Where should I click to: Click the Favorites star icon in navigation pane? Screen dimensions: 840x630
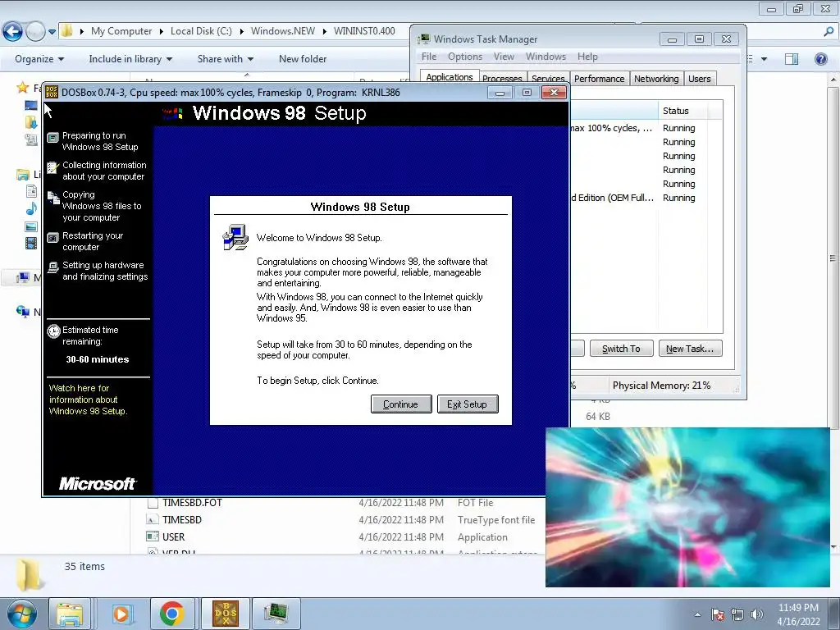(x=22, y=87)
